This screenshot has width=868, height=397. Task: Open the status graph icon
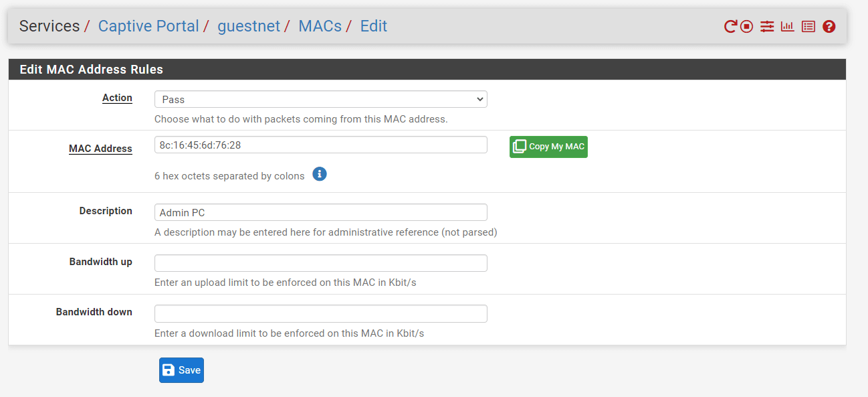pyautogui.click(x=788, y=27)
